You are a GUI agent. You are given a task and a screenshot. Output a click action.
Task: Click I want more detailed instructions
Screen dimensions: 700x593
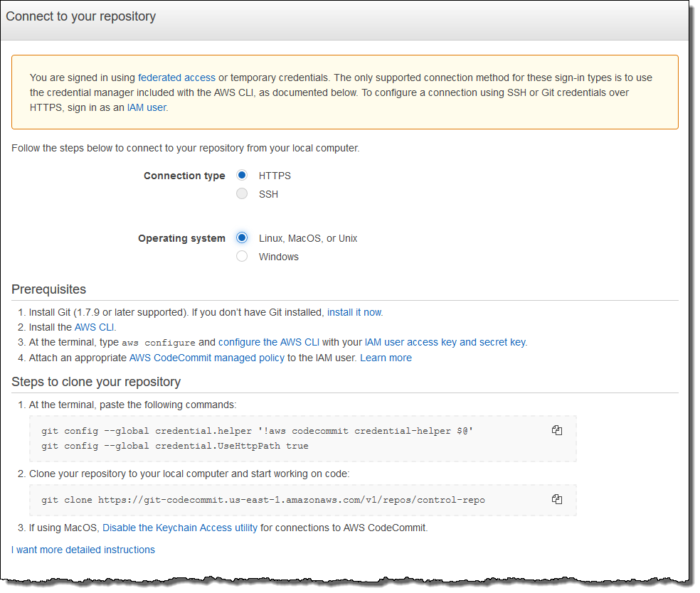[x=83, y=550]
